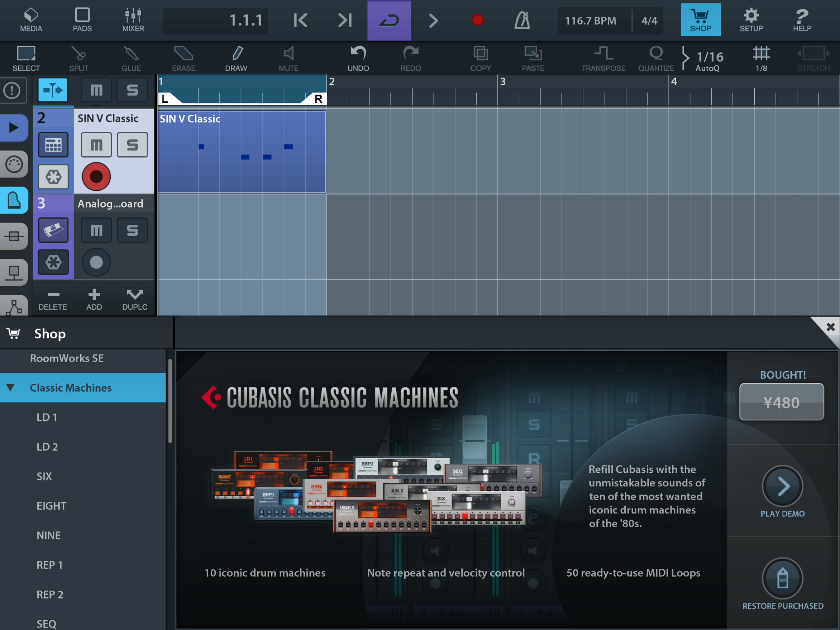Mute the Analog...oard track
Screen dimensions: 840x630
coord(96,230)
